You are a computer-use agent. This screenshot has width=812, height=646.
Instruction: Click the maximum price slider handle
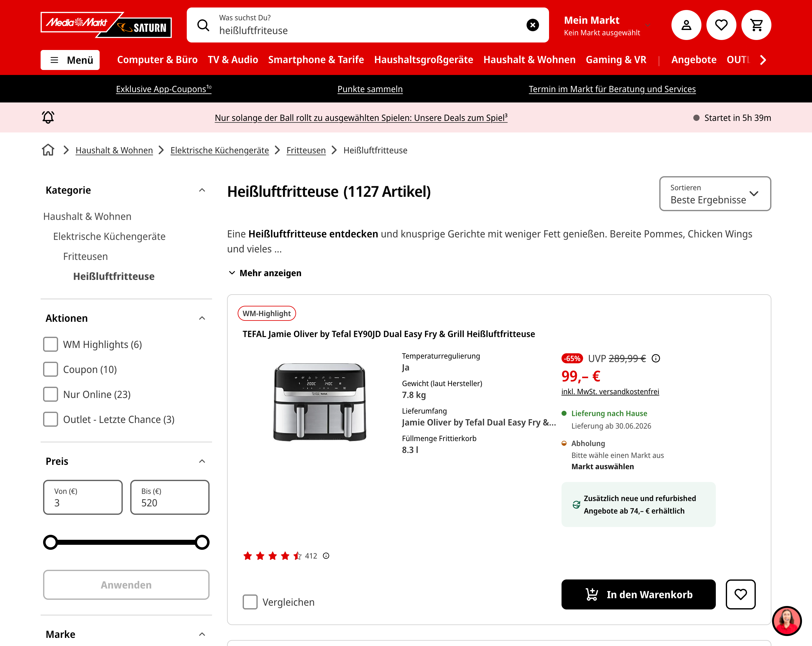click(202, 542)
